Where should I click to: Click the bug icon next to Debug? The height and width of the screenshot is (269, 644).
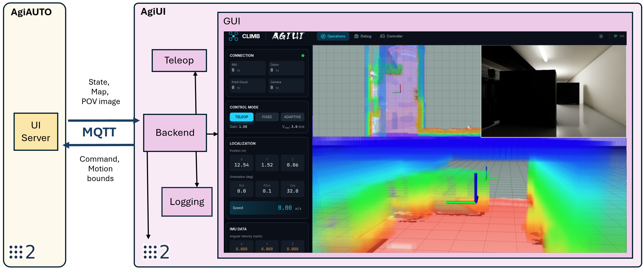356,36
